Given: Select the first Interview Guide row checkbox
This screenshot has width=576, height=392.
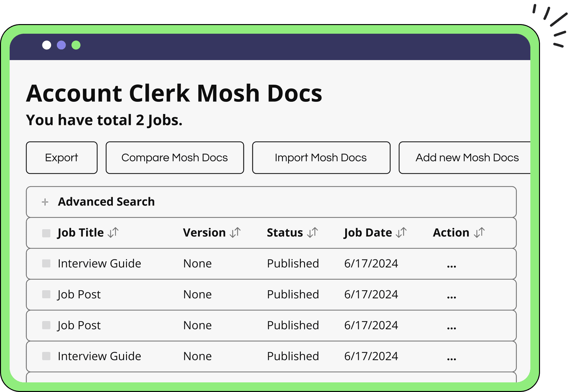Looking at the screenshot, I should click(46, 264).
